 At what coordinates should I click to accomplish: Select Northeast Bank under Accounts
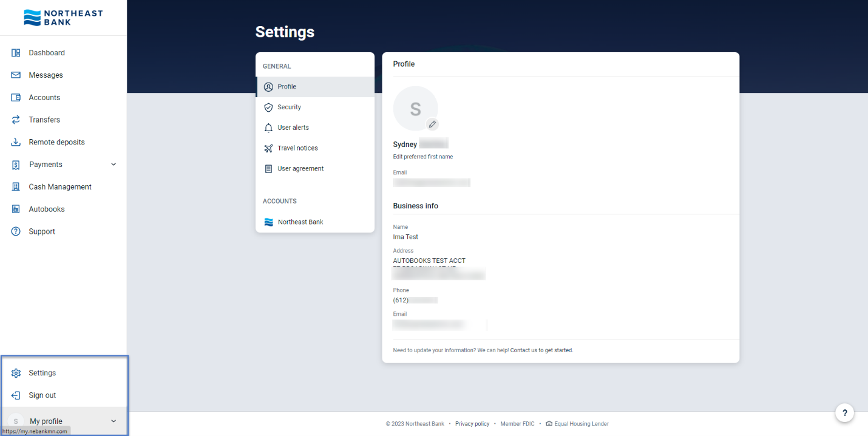tap(300, 222)
